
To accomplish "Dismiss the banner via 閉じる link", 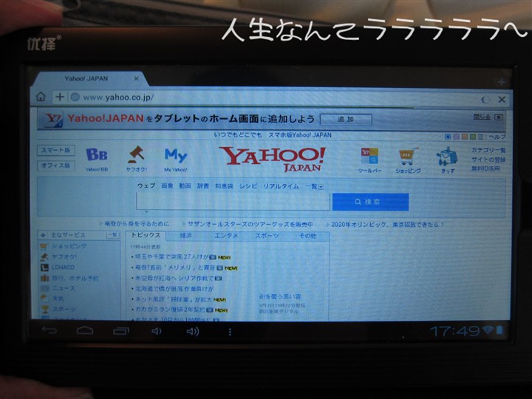I will point(482,117).
